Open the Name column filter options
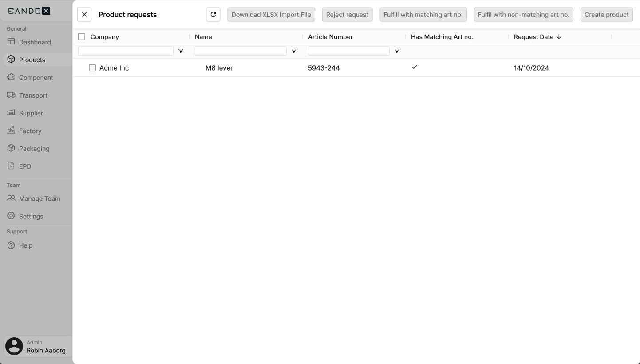This screenshot has width=640, height=364. tap(294, 51)
